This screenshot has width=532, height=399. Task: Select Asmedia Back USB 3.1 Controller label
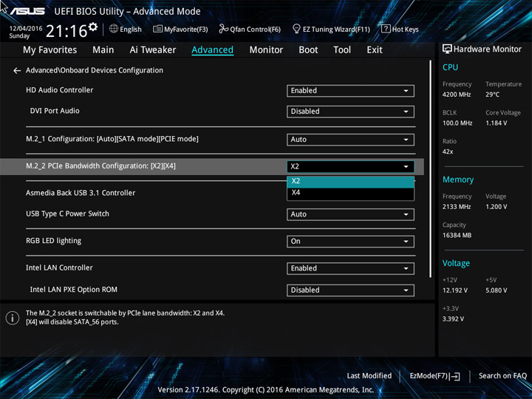point(81,193)
